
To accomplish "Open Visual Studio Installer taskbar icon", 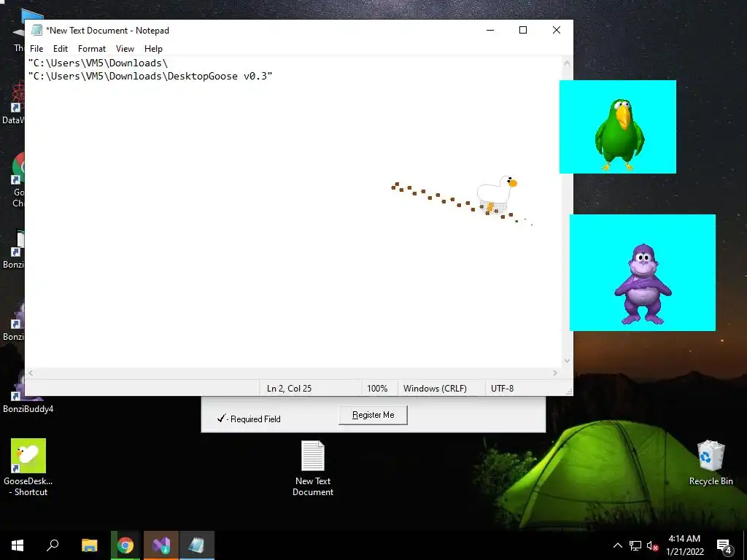I will [161, 545].
